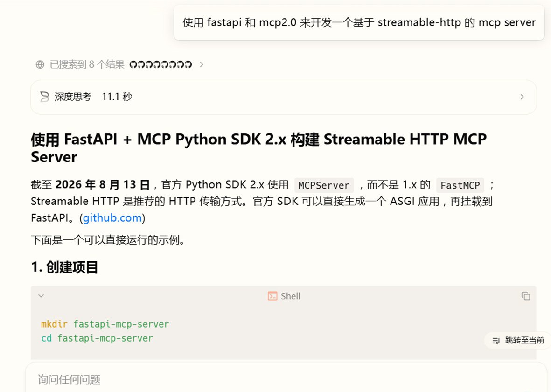
Task: Click the user prompt message bubble
Action: pyautogui.click(x=359, y=22)
